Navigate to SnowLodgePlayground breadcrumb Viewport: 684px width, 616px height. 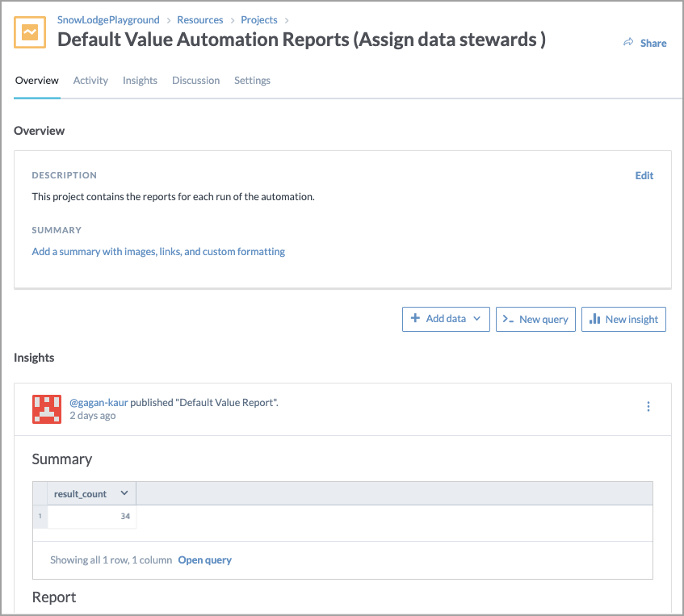(108, 19)
